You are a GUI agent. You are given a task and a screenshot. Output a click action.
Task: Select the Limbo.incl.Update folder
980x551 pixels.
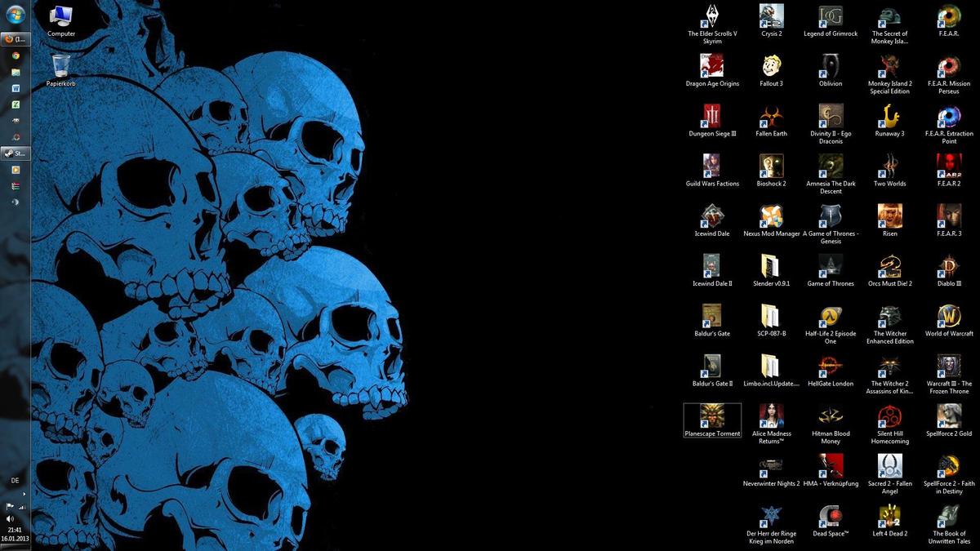coord(771,370)
